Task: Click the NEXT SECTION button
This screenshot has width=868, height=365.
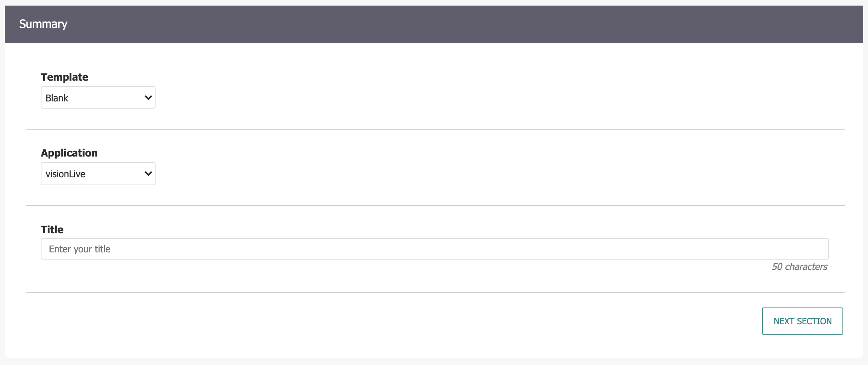Action: click(x=802, y=321)
